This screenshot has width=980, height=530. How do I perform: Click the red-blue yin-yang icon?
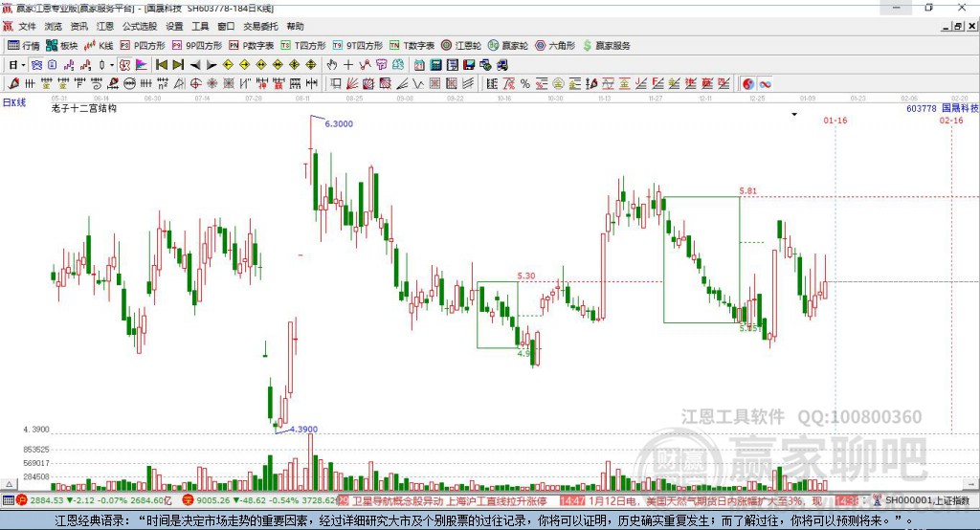(x=748, y=84)
